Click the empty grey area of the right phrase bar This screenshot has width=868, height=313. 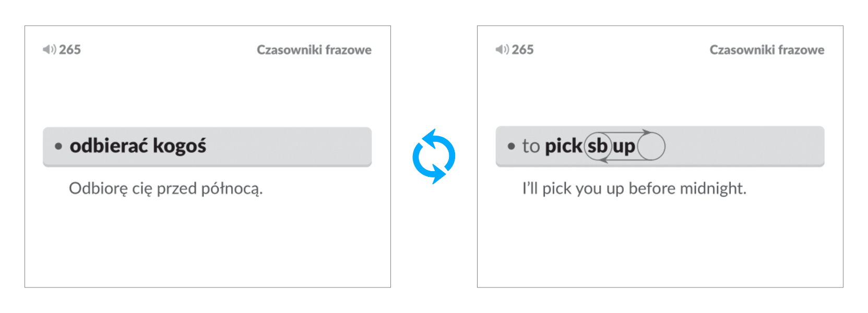pyautogui.click(x=746, y=146)
